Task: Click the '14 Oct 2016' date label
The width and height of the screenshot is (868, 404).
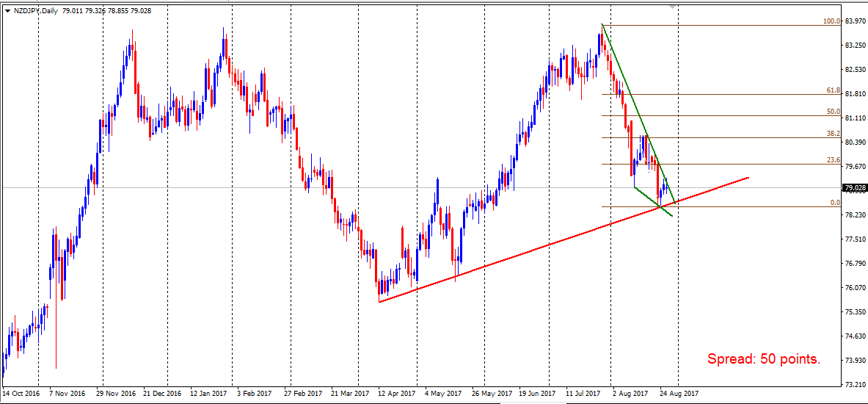Action: (x=21, y=394)
